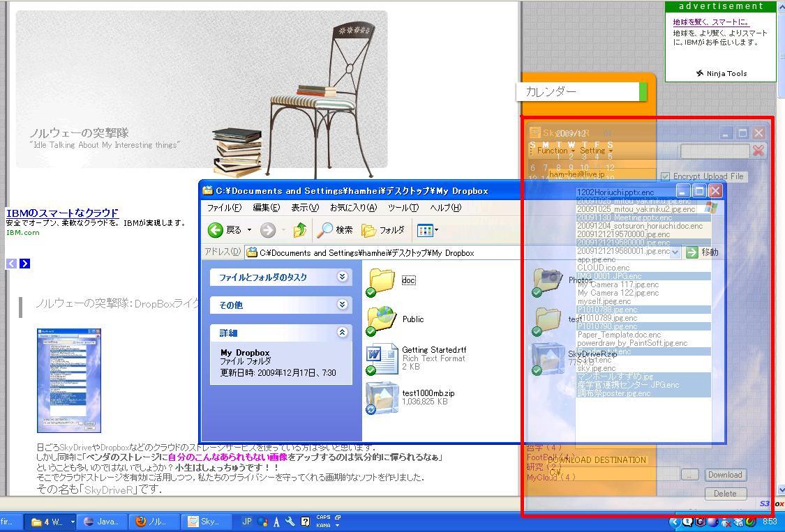Viewport: 785px width, 532px height.
Task: Open the IME tools wrench icon
Action: (290, 522)
